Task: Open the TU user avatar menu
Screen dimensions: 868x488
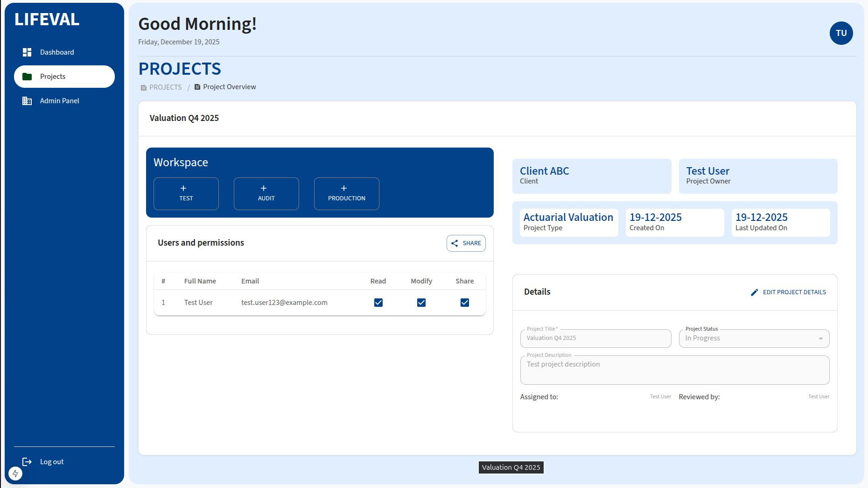Action: [x=841, y=33]
